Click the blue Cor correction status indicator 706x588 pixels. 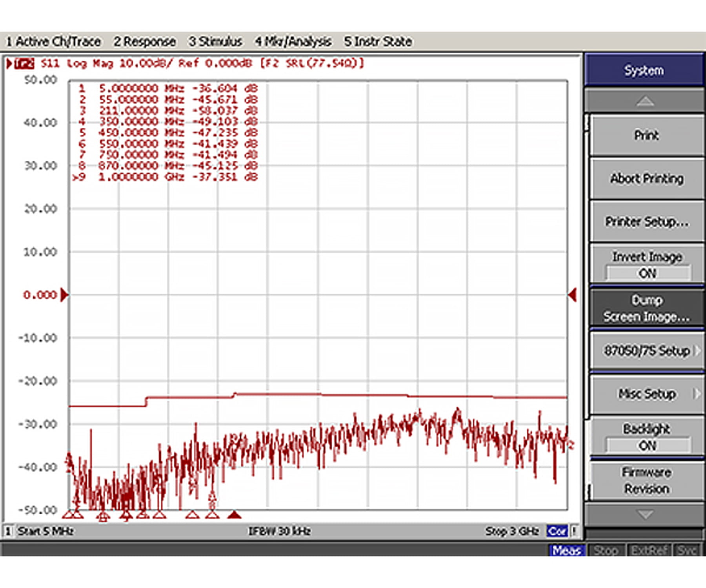pos(557,531)
